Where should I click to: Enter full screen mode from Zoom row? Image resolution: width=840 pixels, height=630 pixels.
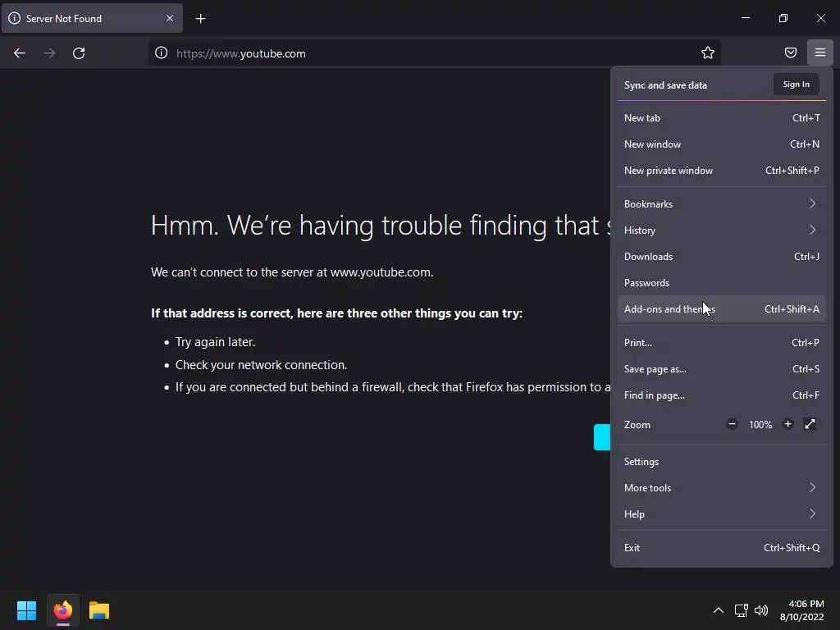pyautogui.click(x=810, y=424)
